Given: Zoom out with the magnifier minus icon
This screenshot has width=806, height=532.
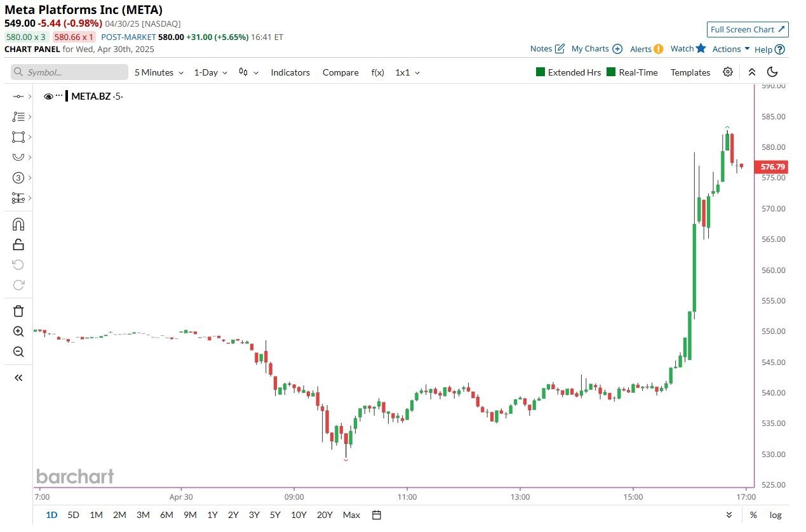Looking at the screenshot, I should pyautogui.click(x=18, y=352).
